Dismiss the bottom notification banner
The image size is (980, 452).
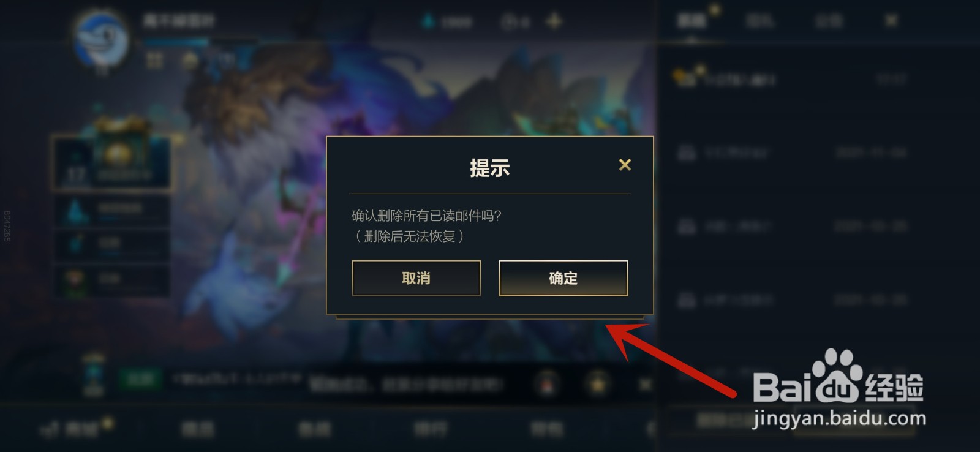tap(645, 384)
